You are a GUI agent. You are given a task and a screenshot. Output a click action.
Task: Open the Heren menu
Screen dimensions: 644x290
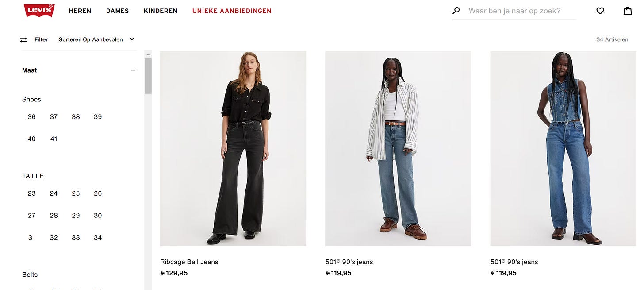tap(80, 11)
